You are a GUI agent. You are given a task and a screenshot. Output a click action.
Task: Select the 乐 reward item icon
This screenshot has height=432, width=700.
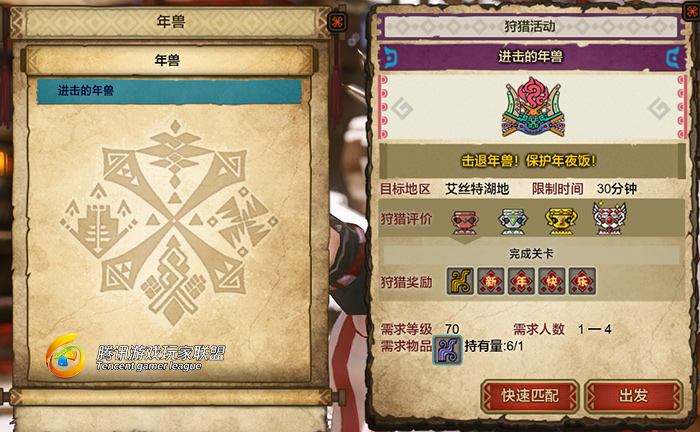(582, 281)
